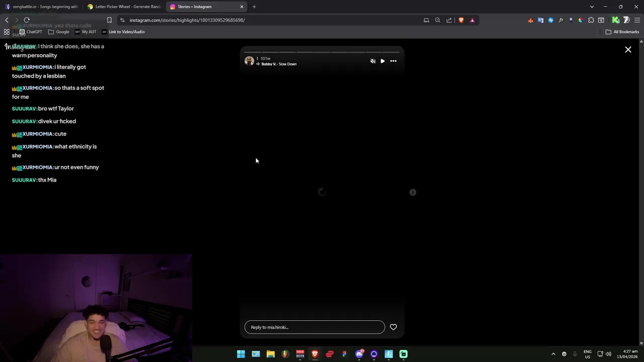Open Brave Rewards triangle icon
This screenshot has width=644, height=362.
point(472,20)
